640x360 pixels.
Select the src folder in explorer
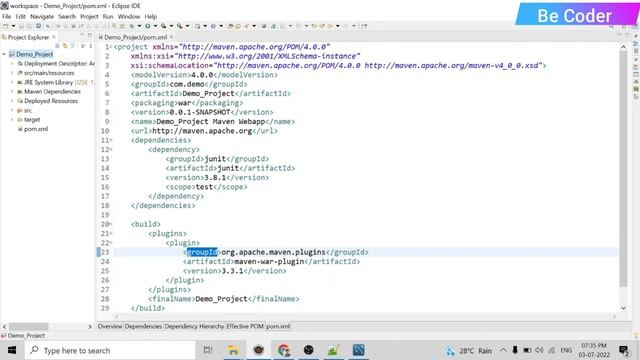tap(27, 111)
